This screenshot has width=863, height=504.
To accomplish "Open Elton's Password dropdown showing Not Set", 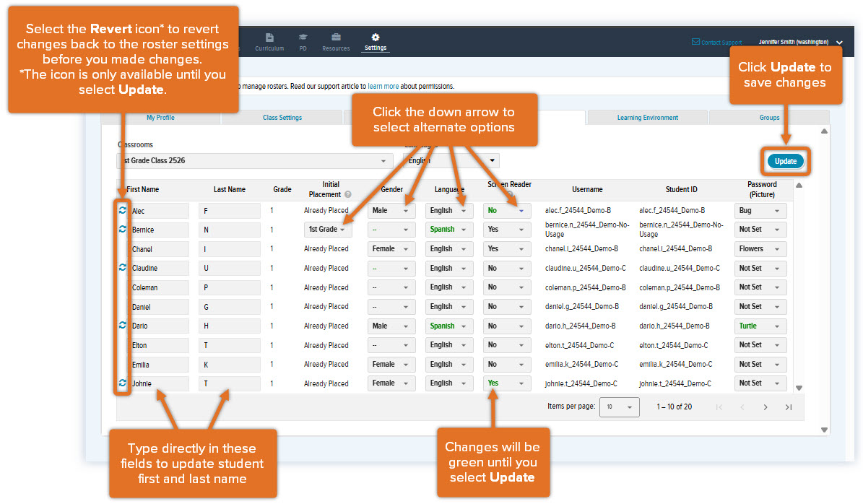I will [760, 345].
